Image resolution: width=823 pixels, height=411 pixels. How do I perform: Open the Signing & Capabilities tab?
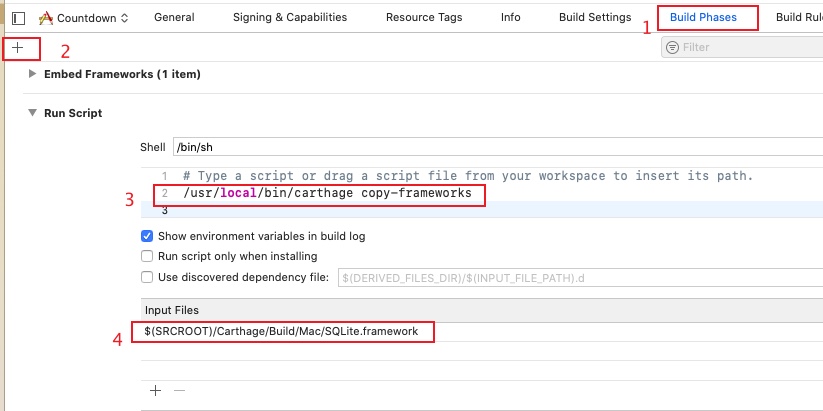click(x=289, y=17)
